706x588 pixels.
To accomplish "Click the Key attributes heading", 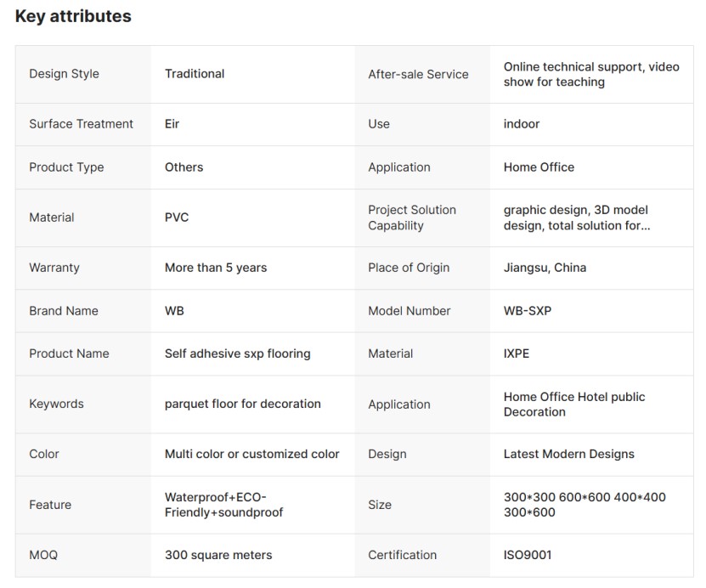I will pyautogui.click(x=73, y=16).
